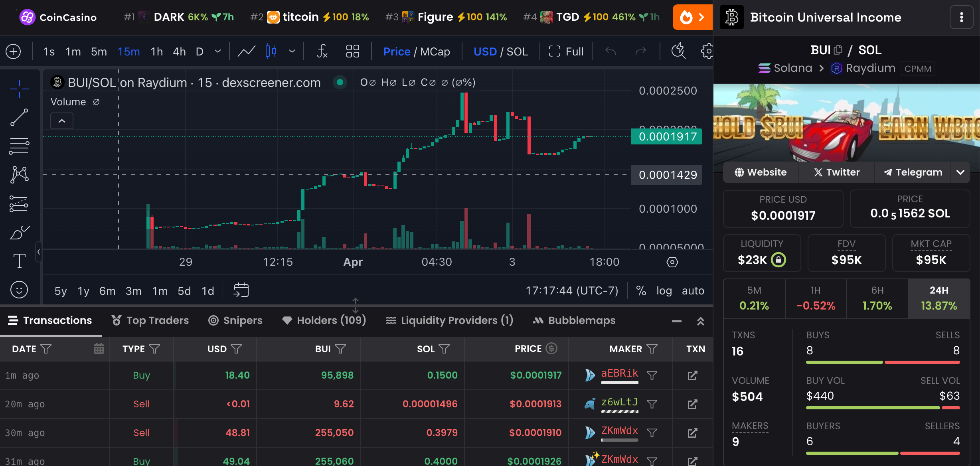
Task: Open the indicators fx menu
Action: (322, 51)
